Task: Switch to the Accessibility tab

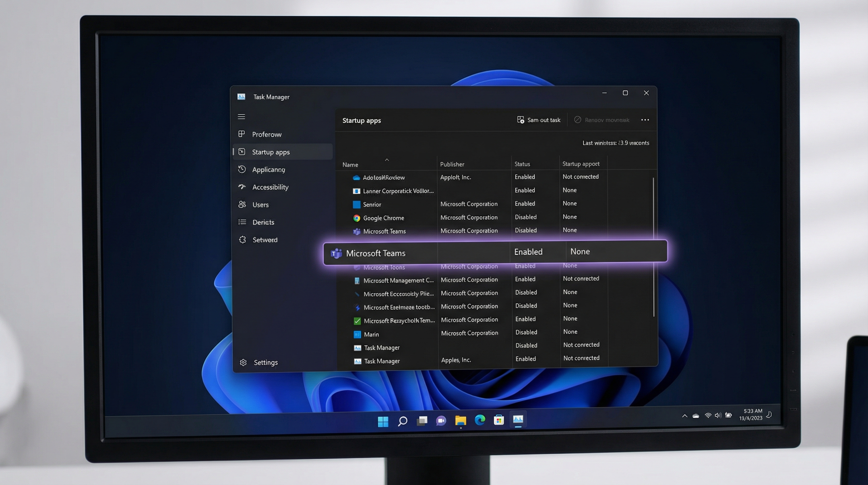Action: tap(270, 187)
